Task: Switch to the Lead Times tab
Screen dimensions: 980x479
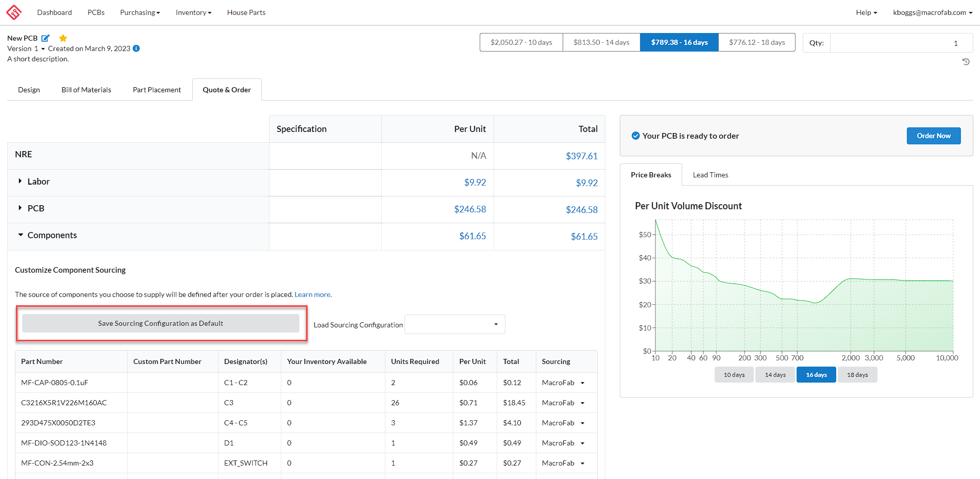Action: 711,175
